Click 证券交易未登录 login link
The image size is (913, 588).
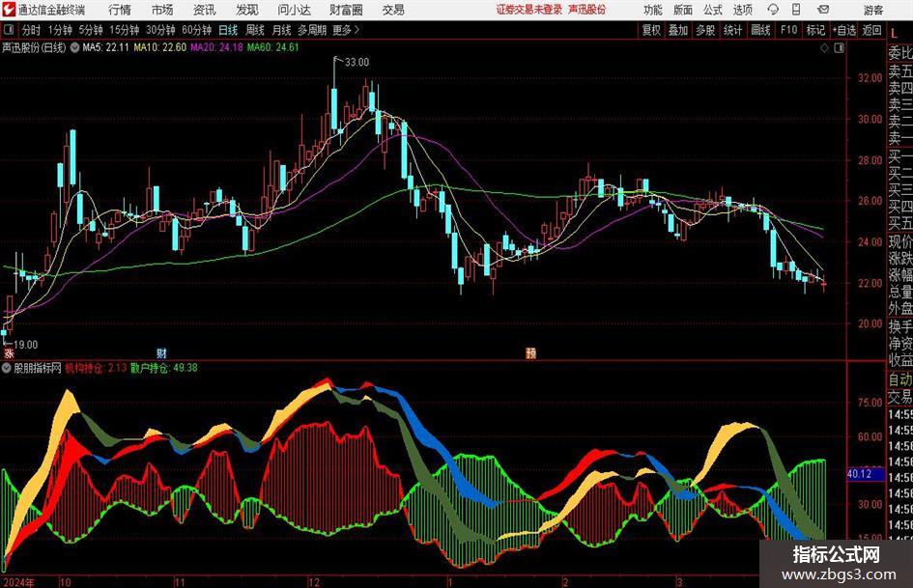(529, 10)
